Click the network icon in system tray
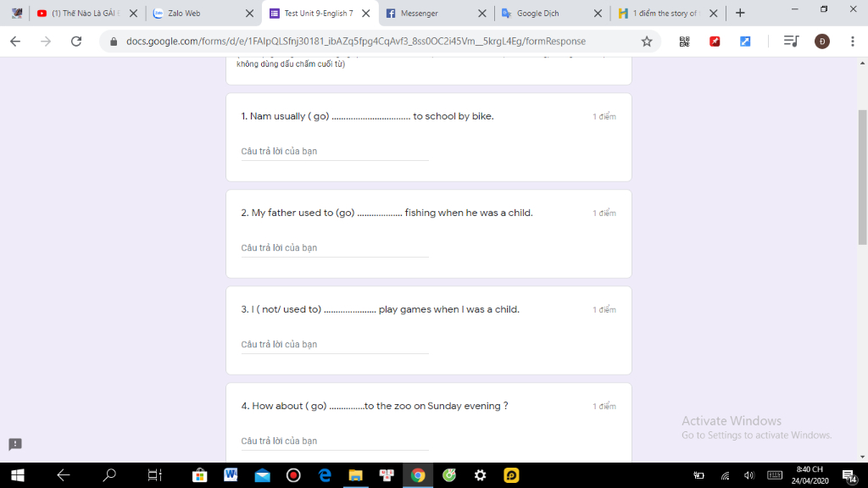Viewport: 868px width, 488px height. (726, 475)
